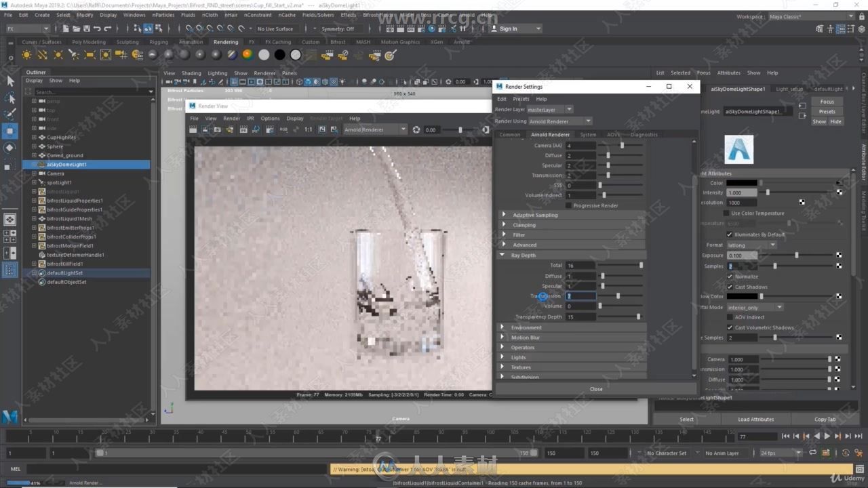
Task: Click Color map checker button in Attribute Editor
Action: point(839,183)
